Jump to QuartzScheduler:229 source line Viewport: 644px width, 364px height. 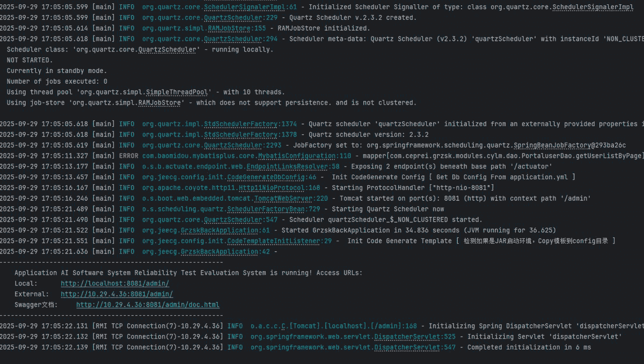(241, 18)
